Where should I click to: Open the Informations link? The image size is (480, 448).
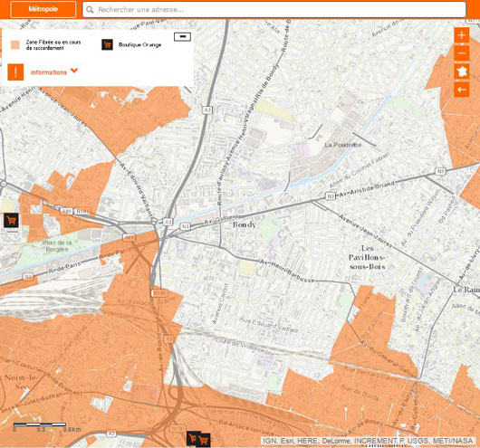pyautogui.click(x=49, y=72)
